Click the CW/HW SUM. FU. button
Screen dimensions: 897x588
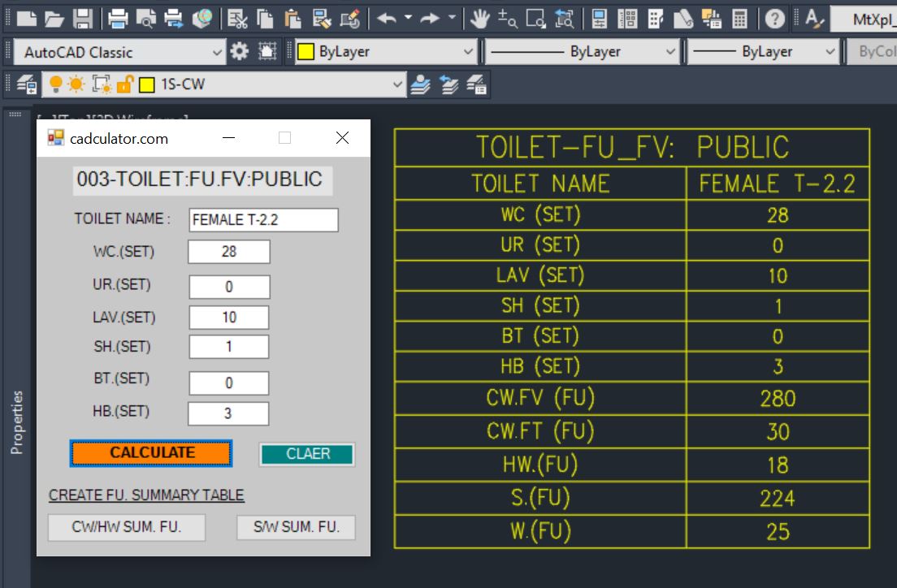tap(127, 527)
